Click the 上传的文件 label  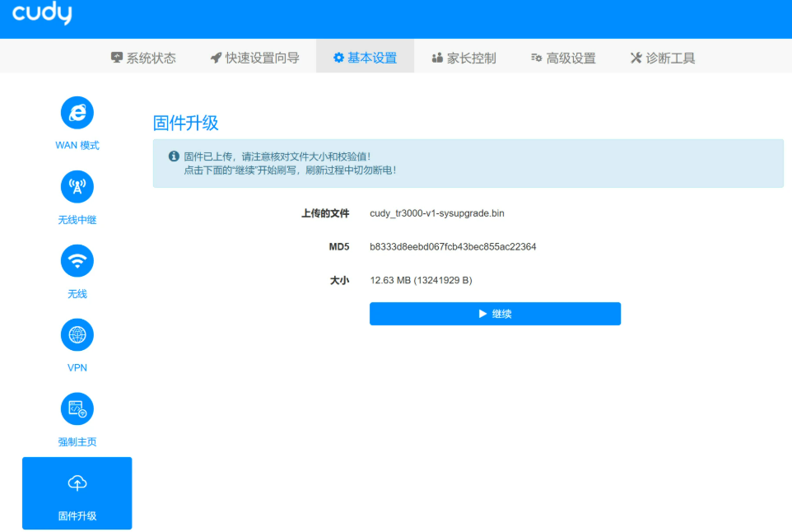(x=325, y=213)
